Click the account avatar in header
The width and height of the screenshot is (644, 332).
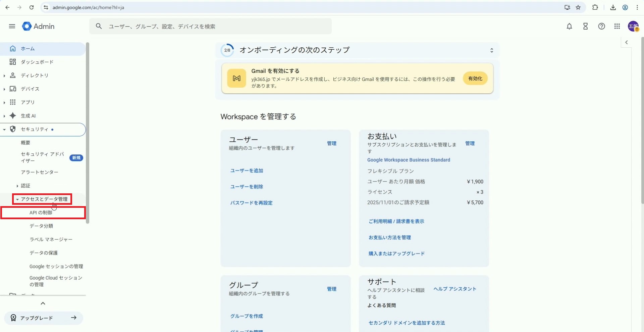[633, 26]
